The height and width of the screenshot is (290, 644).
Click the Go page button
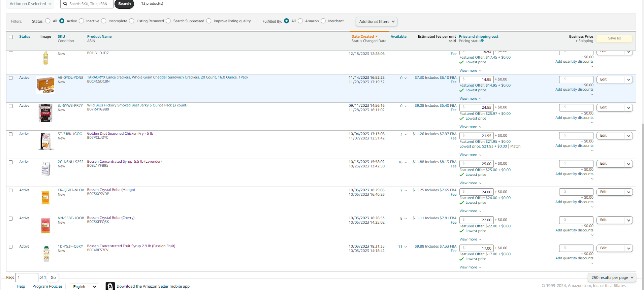[53, 278]
